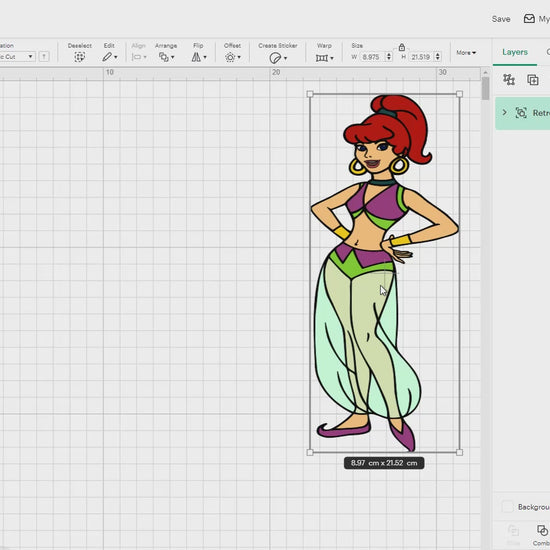Viewport: 550px width, 550px height.
Task: Click the Deselect icon in the toolbar
Action: point(80,57)
